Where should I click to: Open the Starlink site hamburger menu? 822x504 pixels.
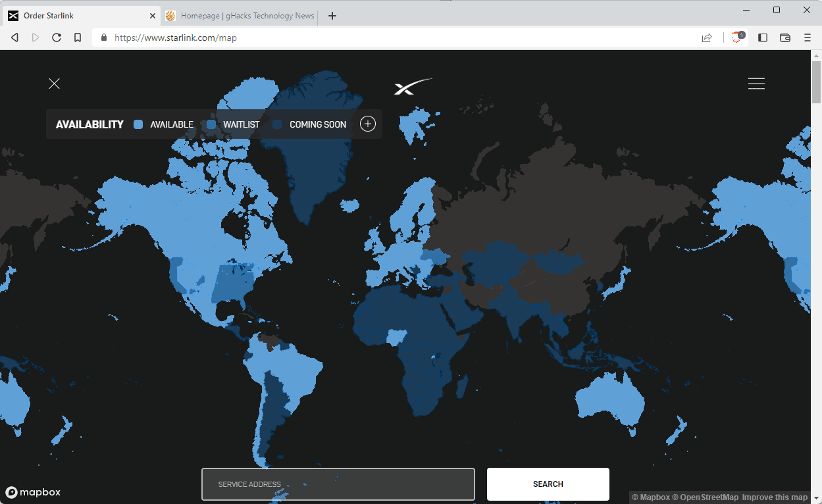(756, 84)
